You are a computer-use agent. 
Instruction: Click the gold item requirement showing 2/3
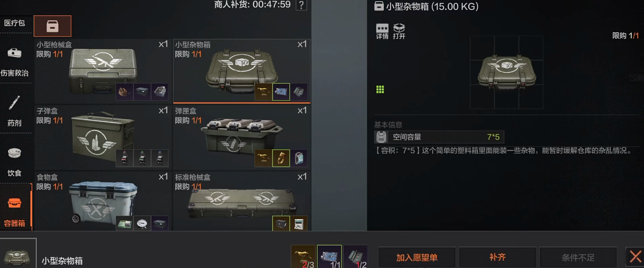[303, 256]
